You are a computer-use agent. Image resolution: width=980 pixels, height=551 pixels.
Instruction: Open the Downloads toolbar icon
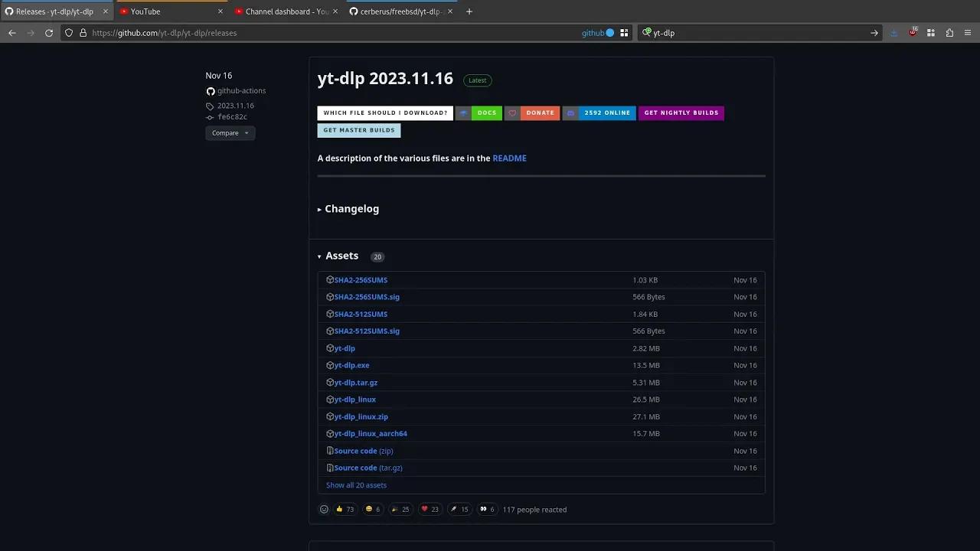point(894,33)
